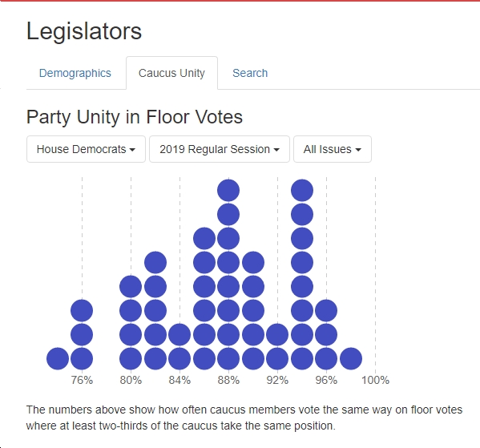Open the House Democrats dropdown
This screenshot has width=480, height=448.
click(86, 149)
